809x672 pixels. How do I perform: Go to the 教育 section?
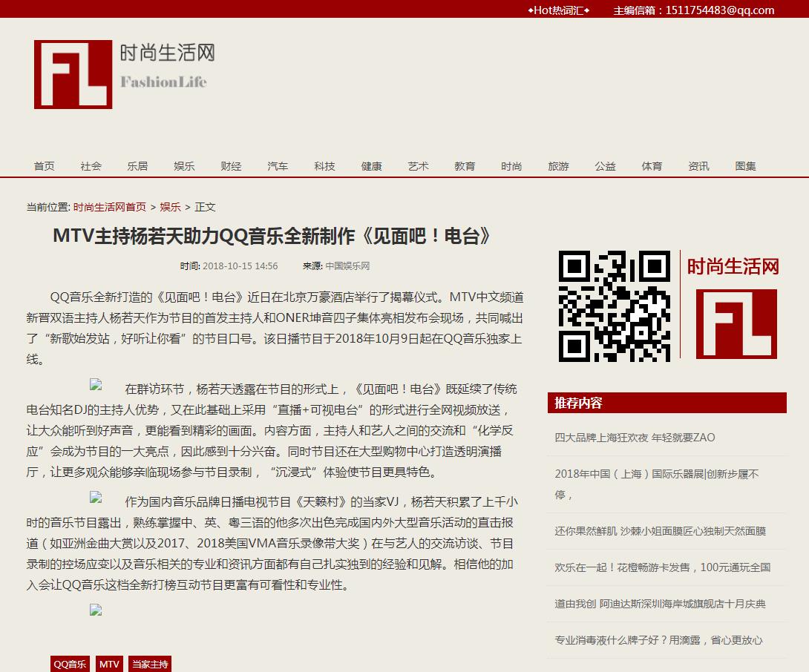pyautogui.click(x=465, y=166)
